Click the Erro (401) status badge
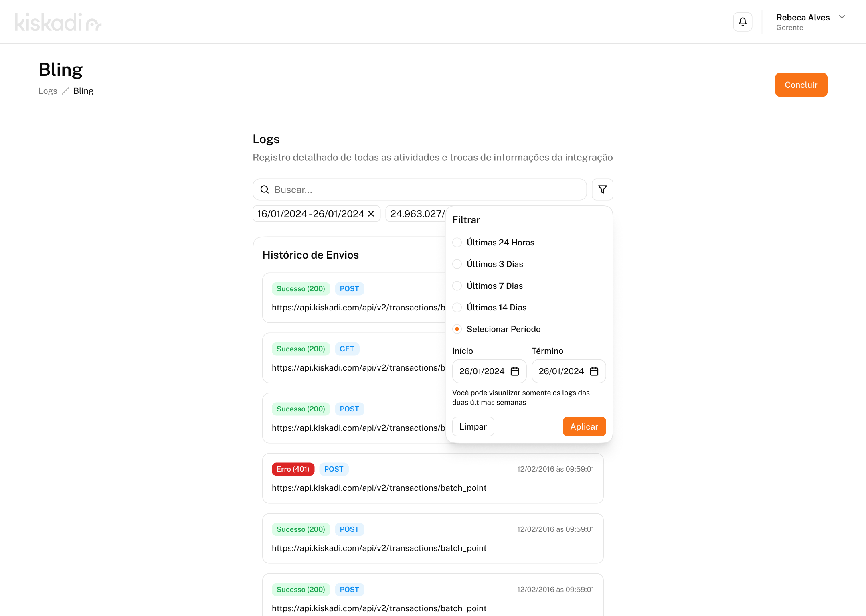Screen dimensions: 866x616 pos(293,469)
